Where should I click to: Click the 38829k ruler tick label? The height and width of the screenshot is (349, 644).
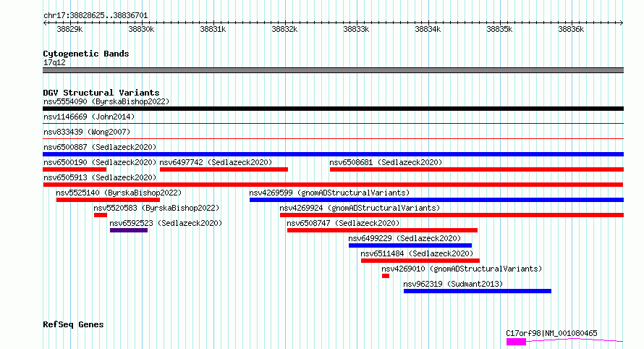[x=69, y=29]
